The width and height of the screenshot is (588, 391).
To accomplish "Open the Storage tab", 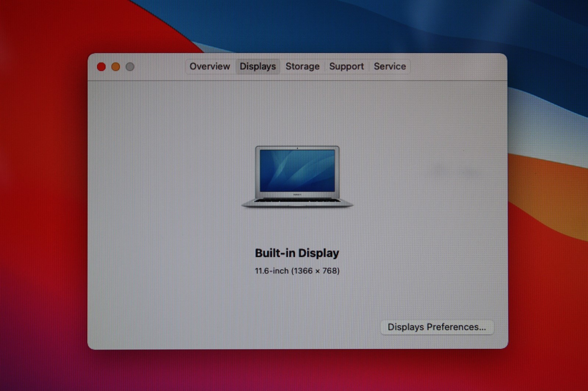I will (302, 67).
